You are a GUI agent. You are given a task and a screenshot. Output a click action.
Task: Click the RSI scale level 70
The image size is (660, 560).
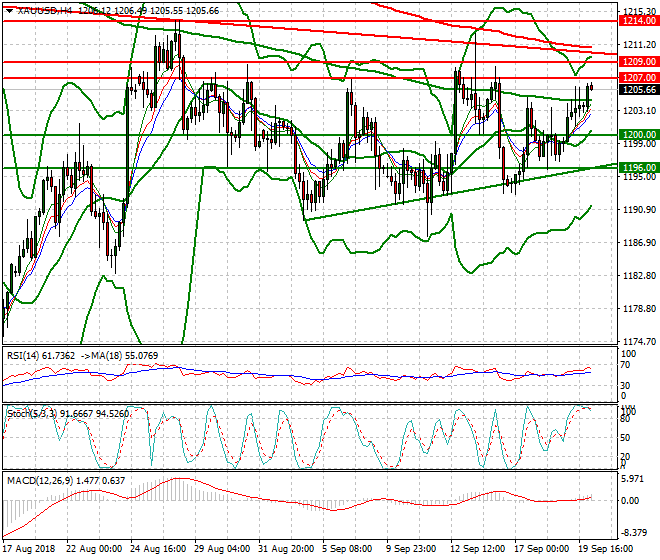click(x=625, y=365)
